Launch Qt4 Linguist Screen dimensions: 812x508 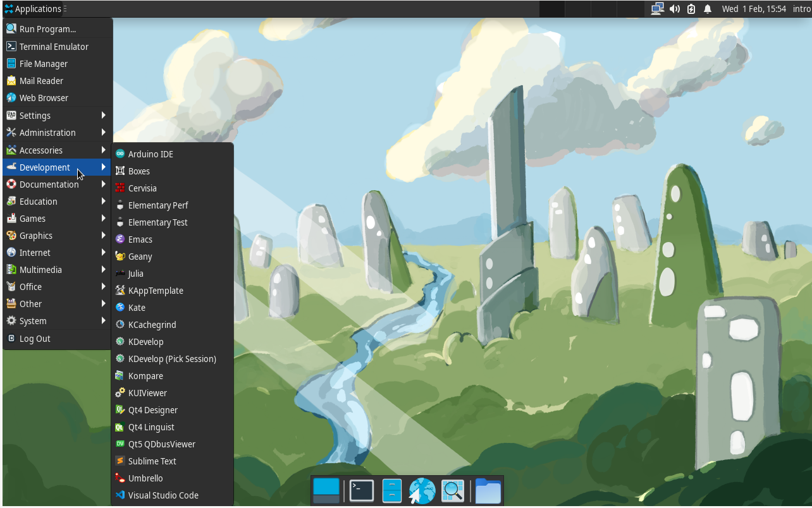pos(172,427)
